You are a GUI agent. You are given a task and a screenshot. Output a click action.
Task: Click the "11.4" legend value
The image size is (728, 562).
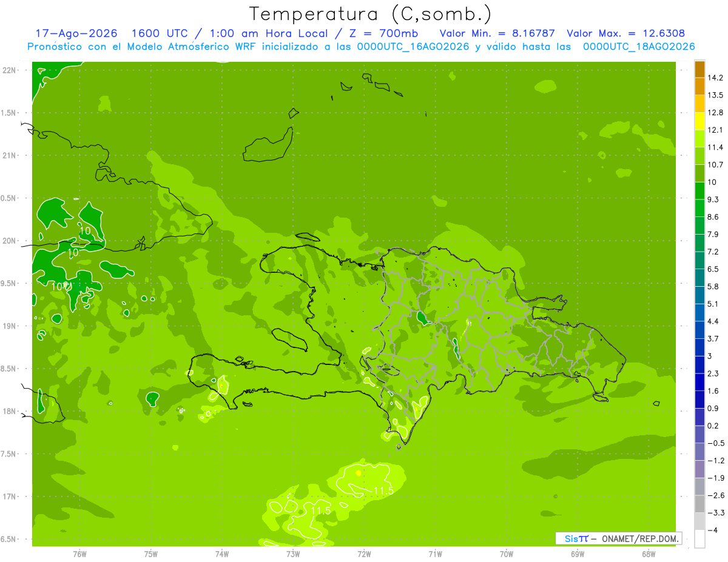(716, 147)
